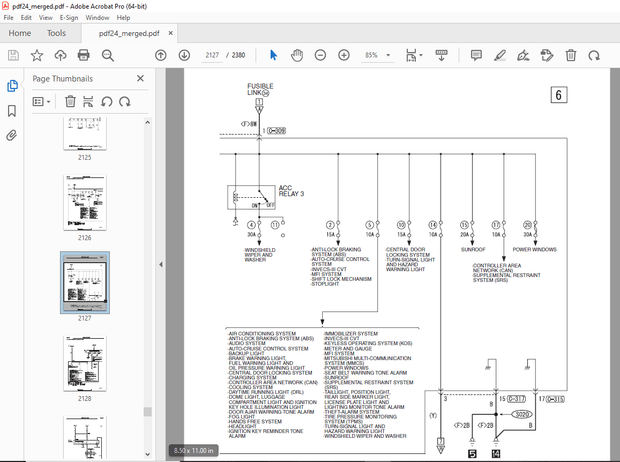Open the Attachments paperclip panel
Viewport: 620px width, 462px height.
[12, 136]
